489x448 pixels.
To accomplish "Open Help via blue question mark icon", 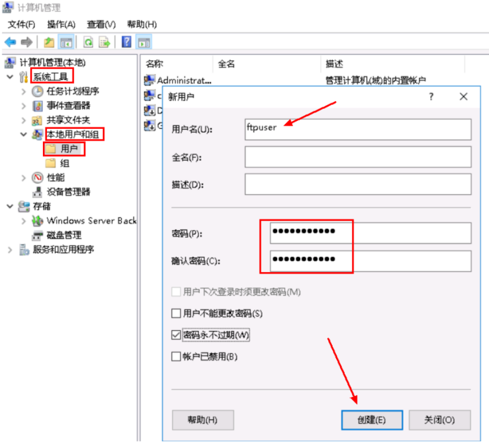I will tap(127, 42).
